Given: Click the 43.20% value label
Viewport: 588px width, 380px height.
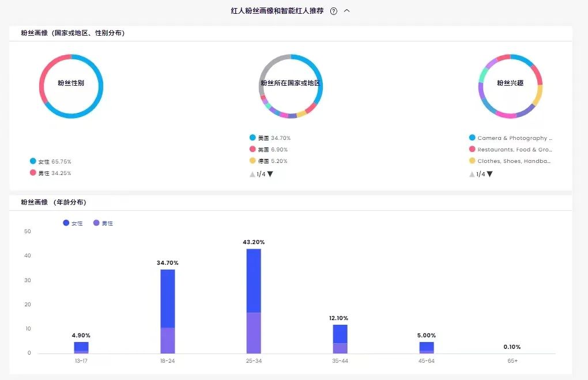Looking at the screenshot, I should coord(254,242).
